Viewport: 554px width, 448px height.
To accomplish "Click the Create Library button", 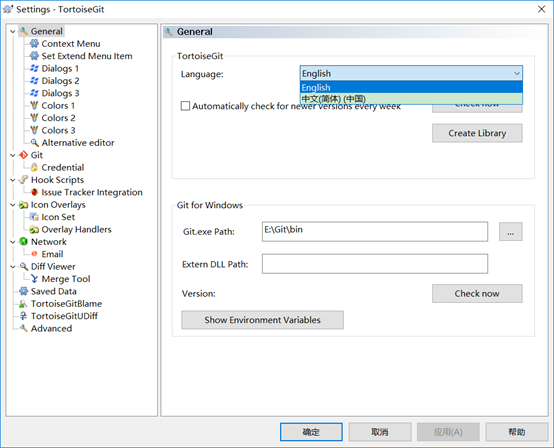I will [477, 133].
